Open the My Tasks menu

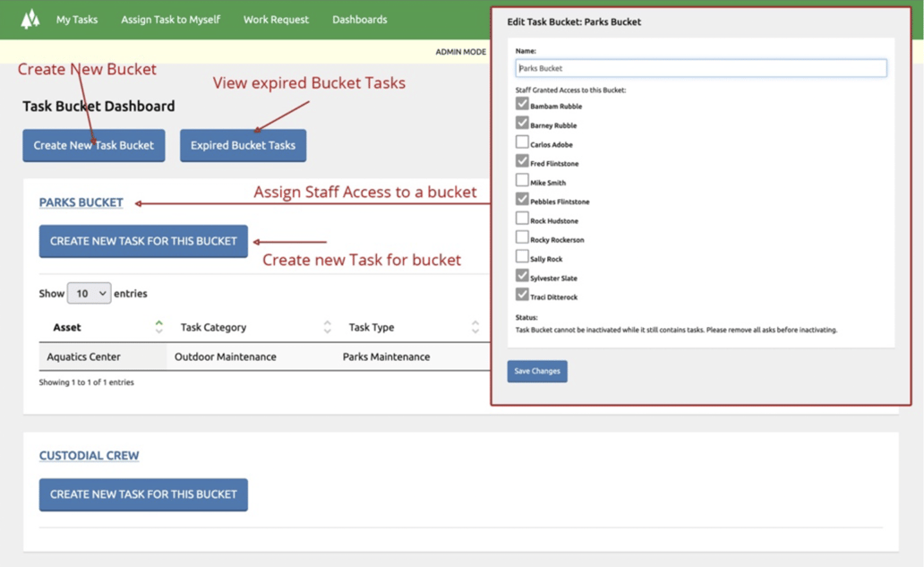76,19
